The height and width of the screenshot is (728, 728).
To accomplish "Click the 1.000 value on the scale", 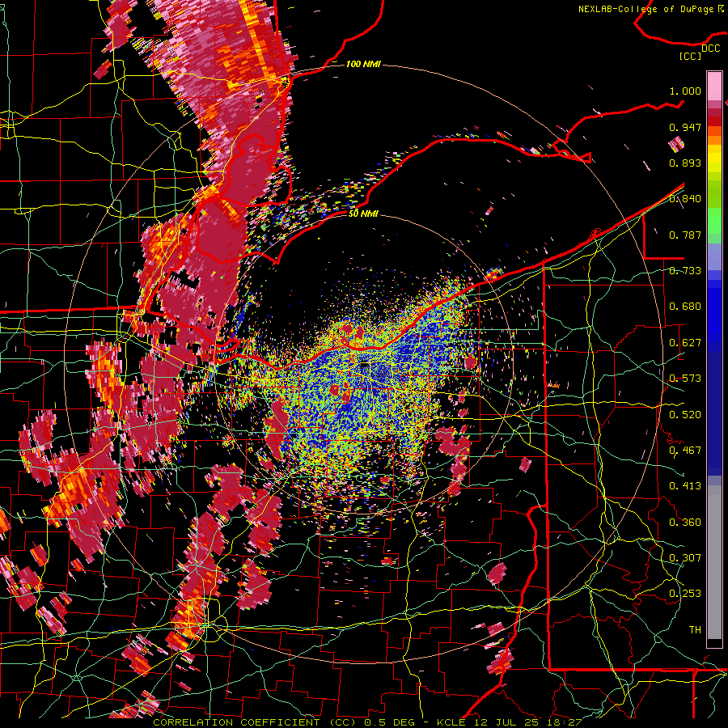I will point(685,91).
